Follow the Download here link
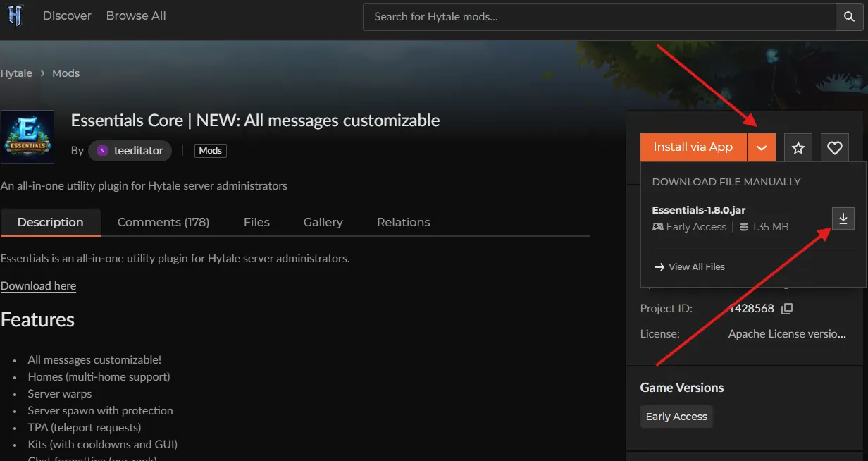 tap(38, 285)
